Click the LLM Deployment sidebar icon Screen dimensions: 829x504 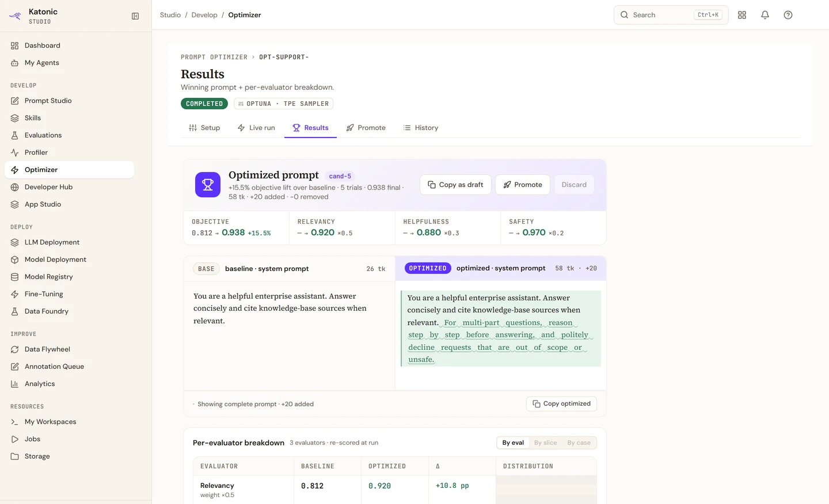15,242
